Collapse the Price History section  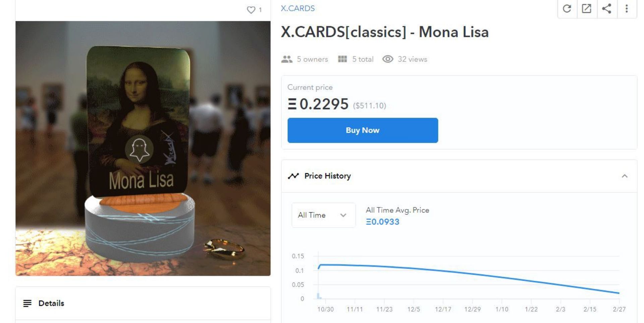click(625, 176)
